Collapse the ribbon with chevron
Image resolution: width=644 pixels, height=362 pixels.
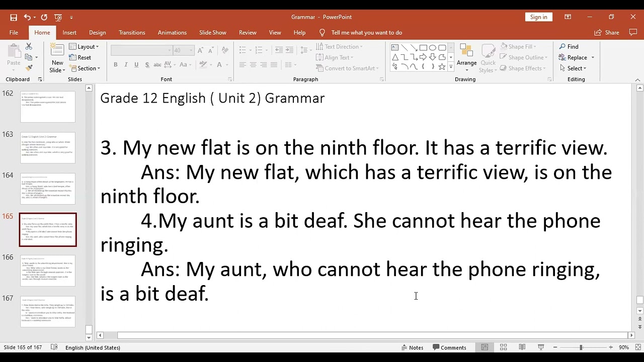(637, 79)
